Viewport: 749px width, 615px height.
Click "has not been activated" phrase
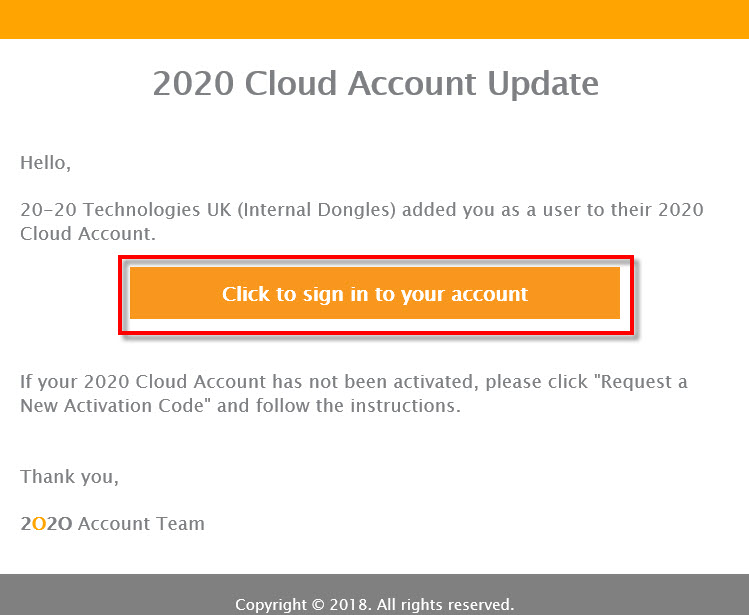[375, 382]
